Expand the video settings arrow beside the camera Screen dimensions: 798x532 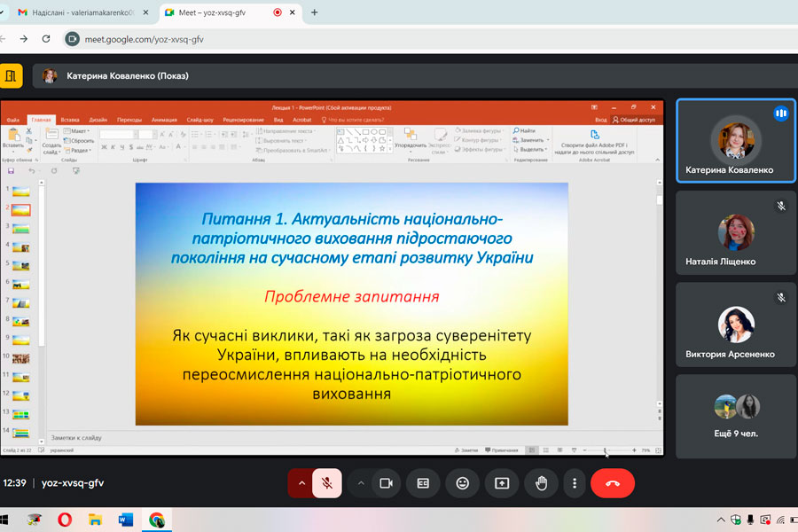[361, 483]
